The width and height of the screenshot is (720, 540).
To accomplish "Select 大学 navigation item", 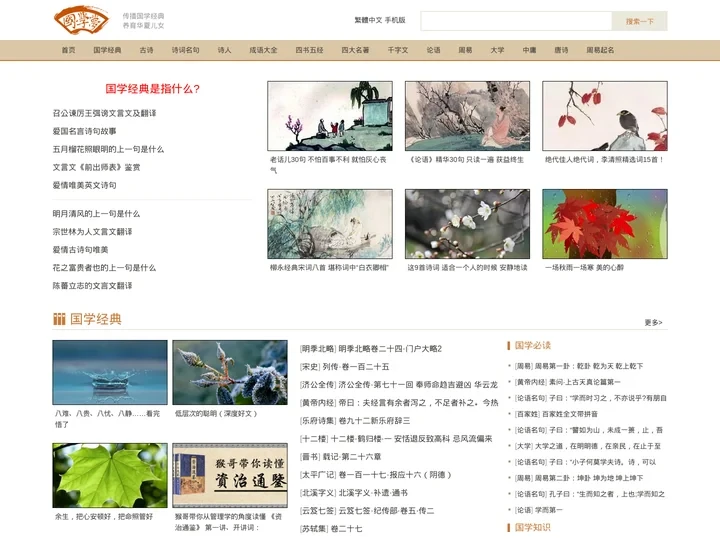I will 497,50.
